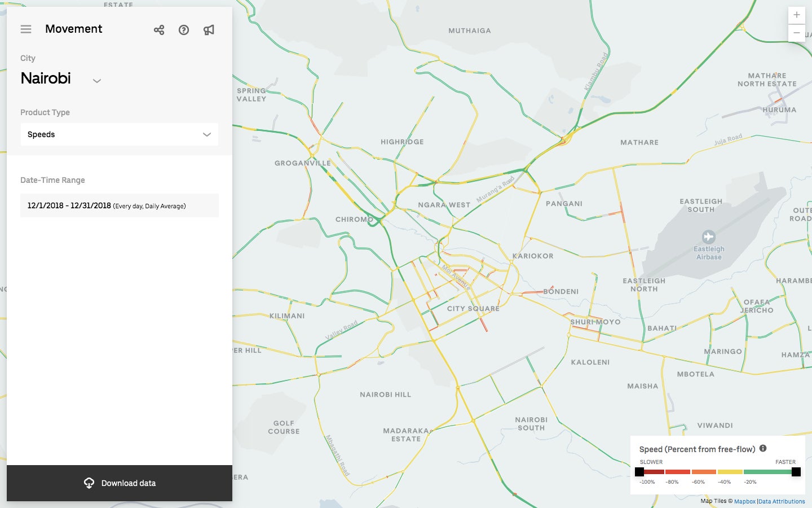The height and width of the screenshot is (508, 812).
Task: Click the EASTLEIGH NORTH map label
Action: (x=644, y=285)
